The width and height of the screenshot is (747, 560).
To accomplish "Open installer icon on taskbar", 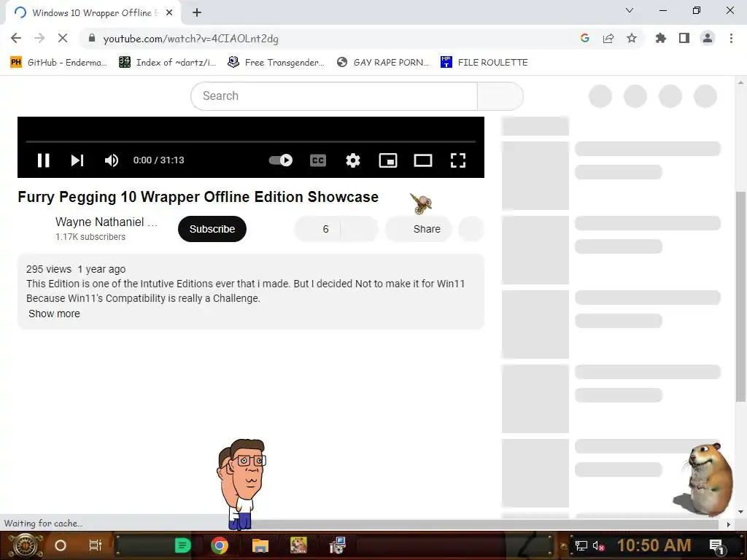I will point(337,545).
